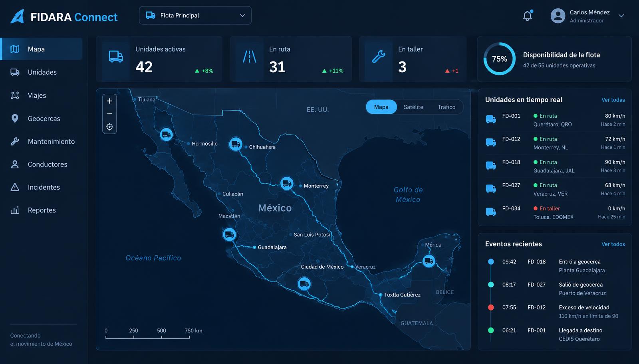Select the truck marker beside Monterrey
The height and width of the screenshot is (364, 639).
pos(287,183)
